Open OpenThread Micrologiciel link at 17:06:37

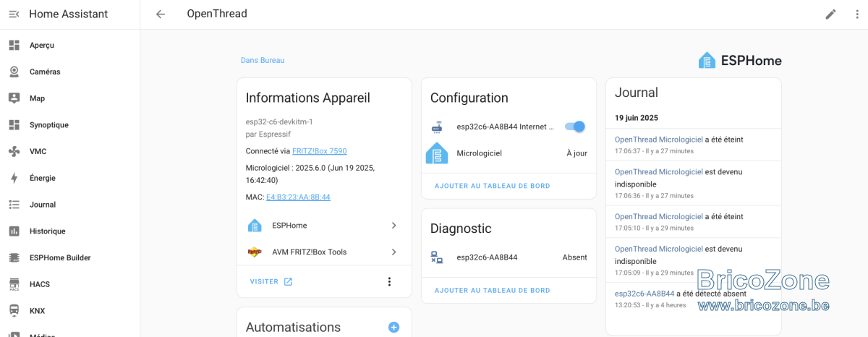[x=658, y=139]
